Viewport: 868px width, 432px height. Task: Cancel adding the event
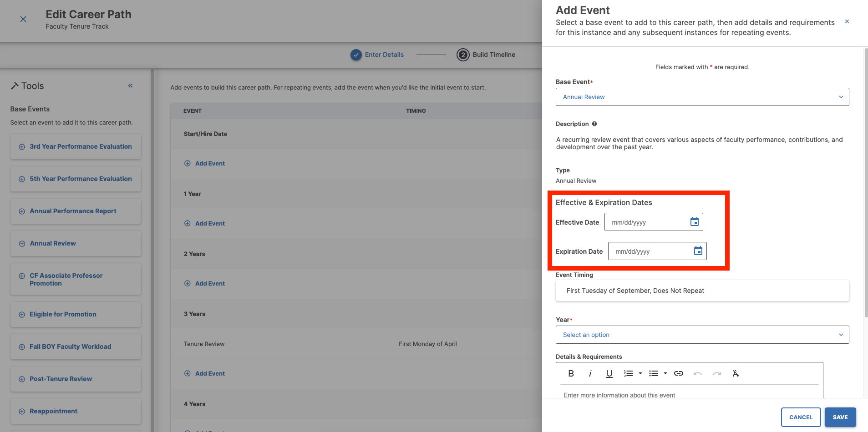(801, 417)
